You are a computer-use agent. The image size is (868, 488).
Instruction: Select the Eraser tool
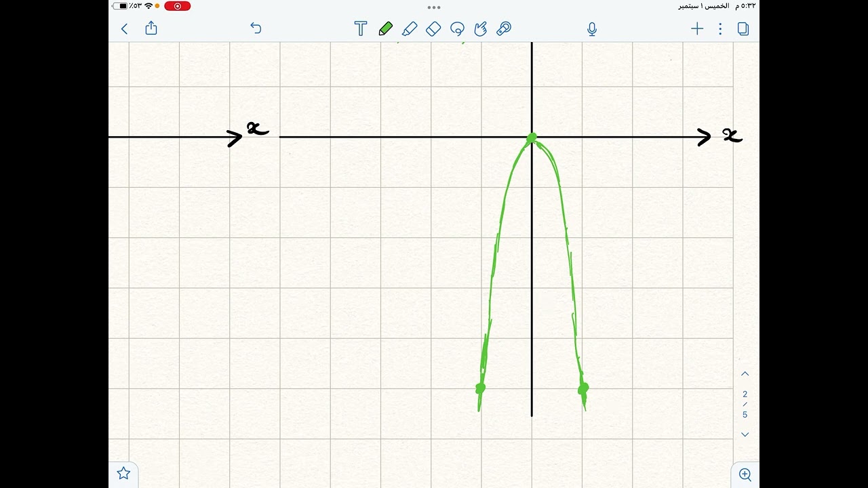(x=433, y=28)
